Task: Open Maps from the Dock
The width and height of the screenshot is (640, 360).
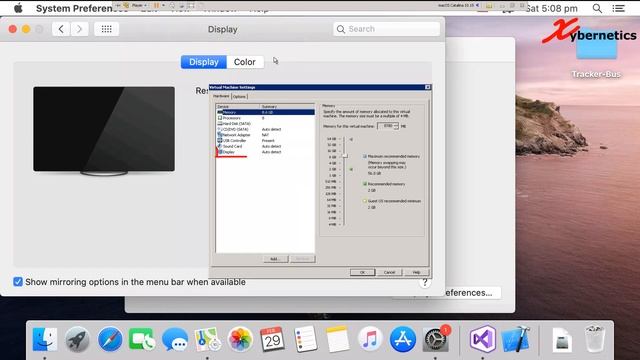Action: click(x=207, y=340)
